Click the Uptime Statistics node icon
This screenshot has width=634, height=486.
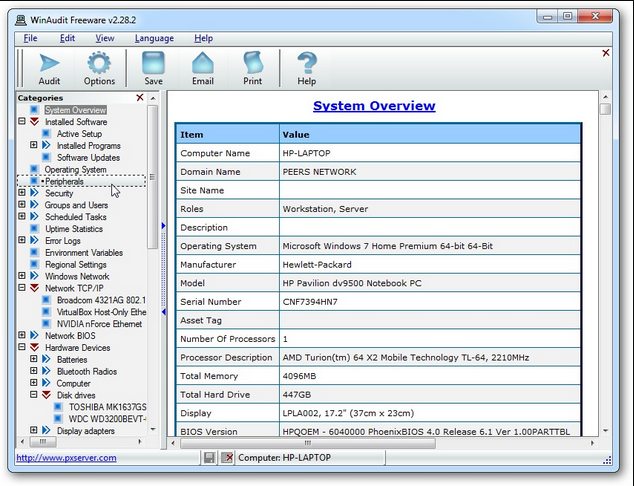pyautogui.click(x=34, y=229)
